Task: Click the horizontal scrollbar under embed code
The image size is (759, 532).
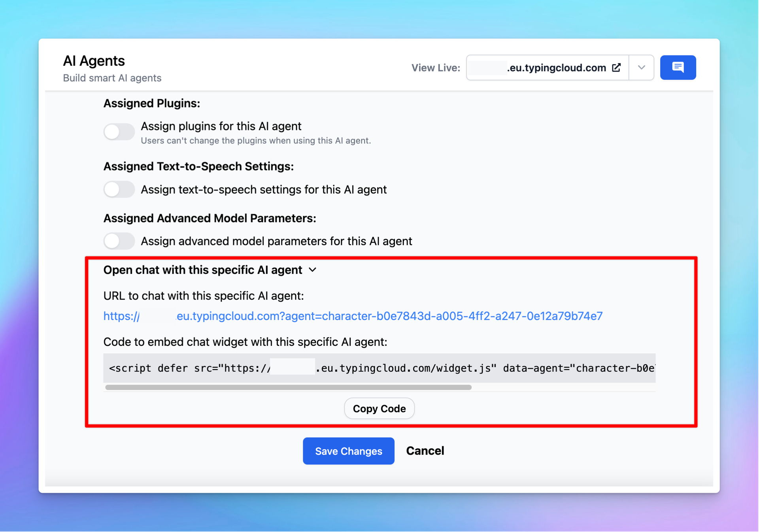Action: (x=289, y=387)
